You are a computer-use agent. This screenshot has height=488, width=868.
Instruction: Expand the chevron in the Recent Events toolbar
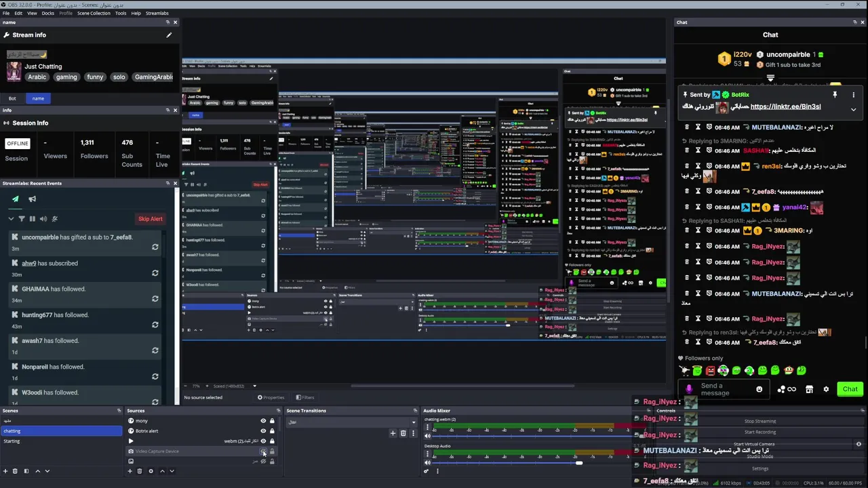[x=11, y=219]
